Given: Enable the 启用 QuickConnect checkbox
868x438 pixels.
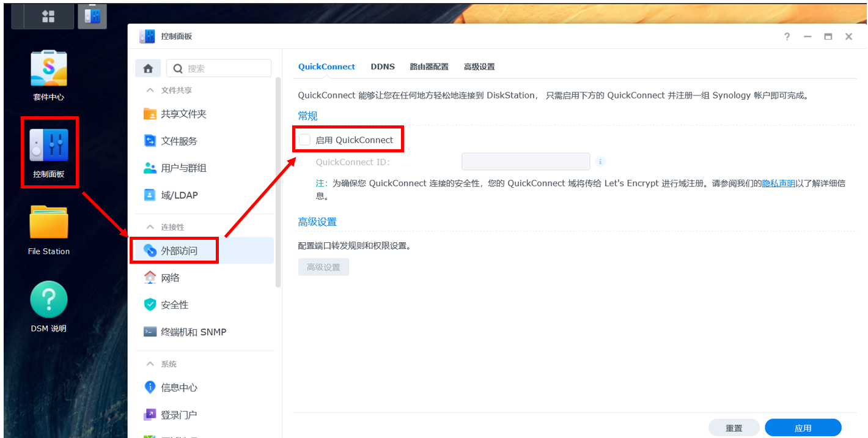Looking at the screenshot, I should coord(304,139).
